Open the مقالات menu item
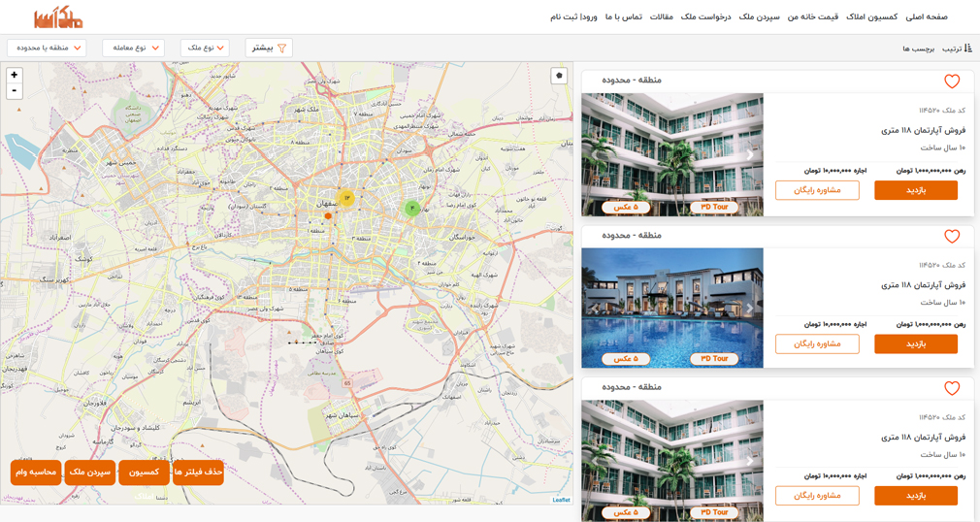Screen dimensions: 980x522 (x=661, y=16)
